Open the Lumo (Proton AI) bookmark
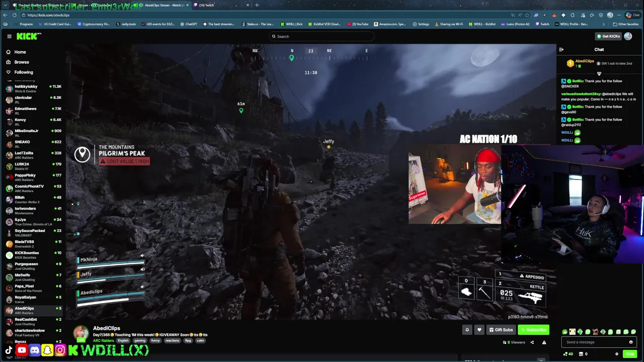 (515, 24)
